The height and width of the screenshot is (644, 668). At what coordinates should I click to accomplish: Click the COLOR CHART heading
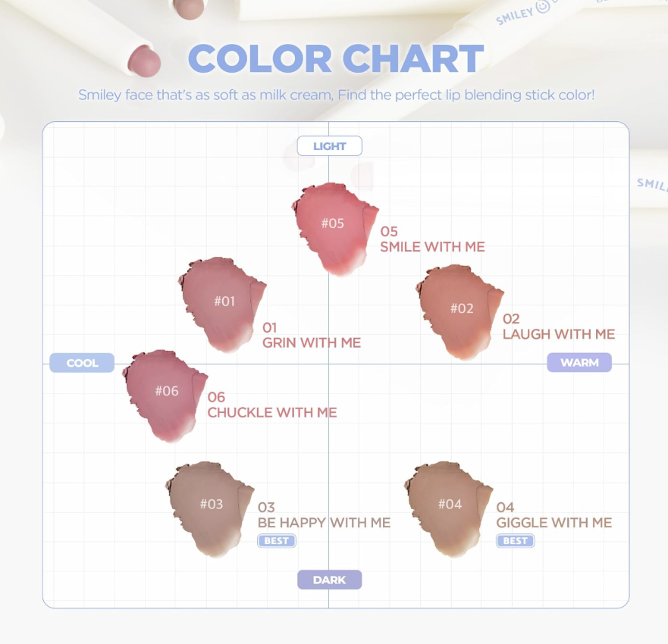[335, 59]
